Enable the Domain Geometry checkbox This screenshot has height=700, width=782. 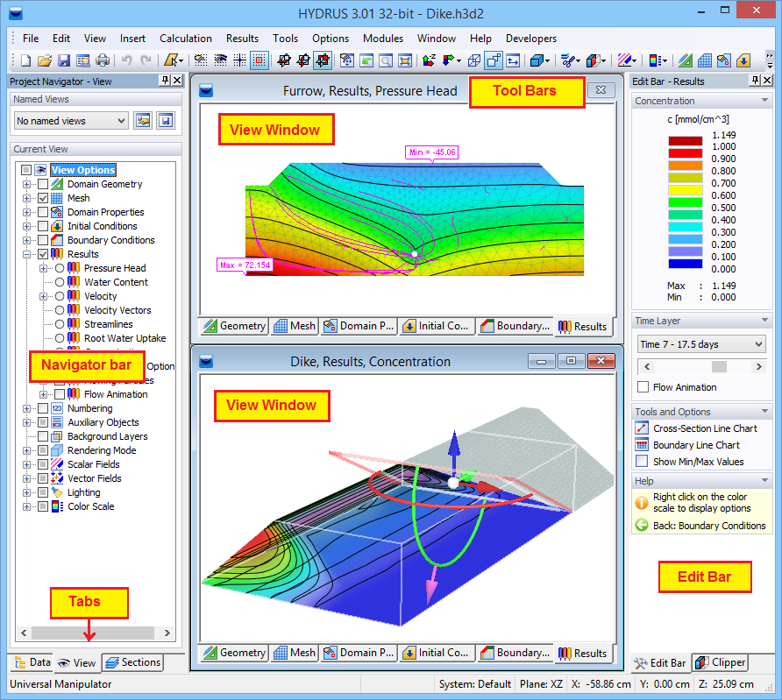point(43,184)
